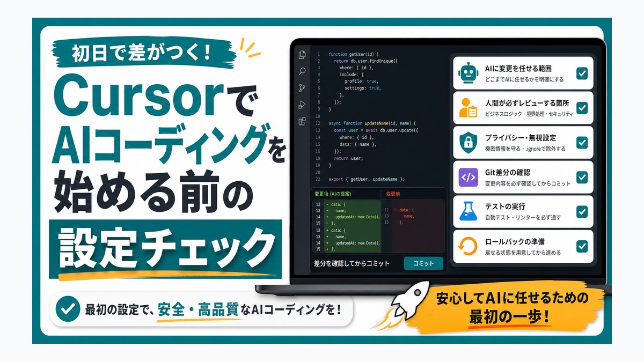The image size is (644, 362).
Task: Click the round checkmark badge beside 最初の設定で
Action: tap(68, 309)
